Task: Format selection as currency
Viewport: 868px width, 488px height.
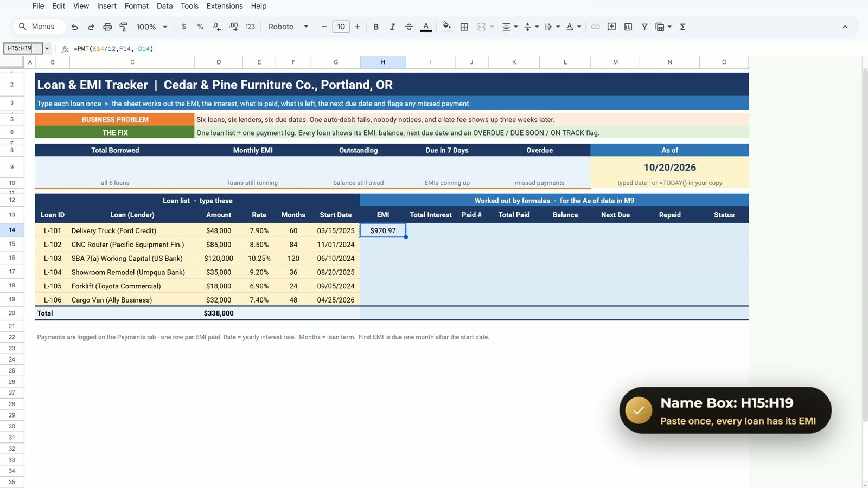Action: tap(184, 27)
